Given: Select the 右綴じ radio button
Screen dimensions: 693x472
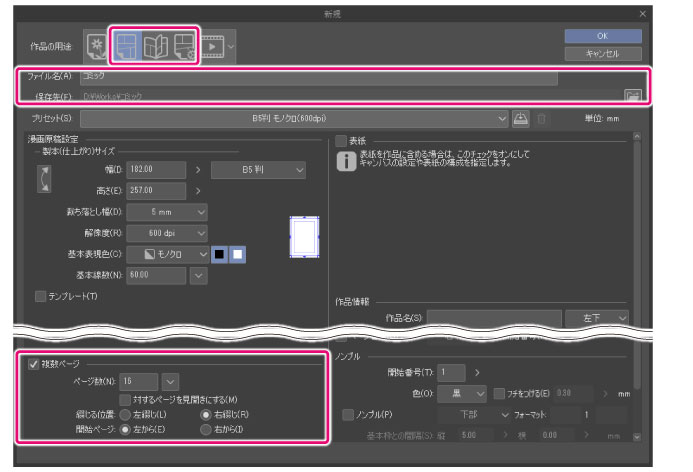Looking at the screenshot, I should tap(206, 415).
